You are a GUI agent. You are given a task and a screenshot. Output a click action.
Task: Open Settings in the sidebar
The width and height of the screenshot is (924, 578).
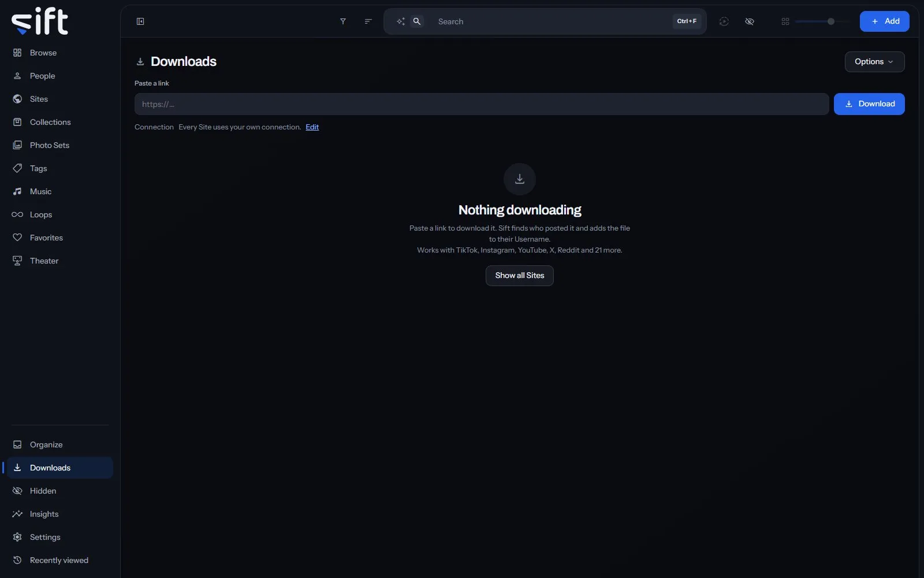60,537
